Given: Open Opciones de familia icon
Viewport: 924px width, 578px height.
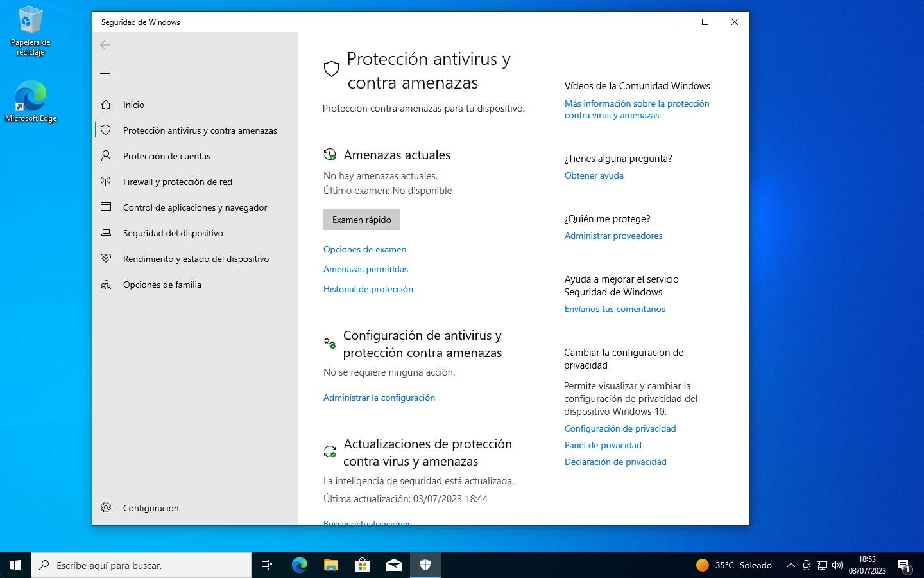Looking at the screenshot, I should click(x=106, y=285).
